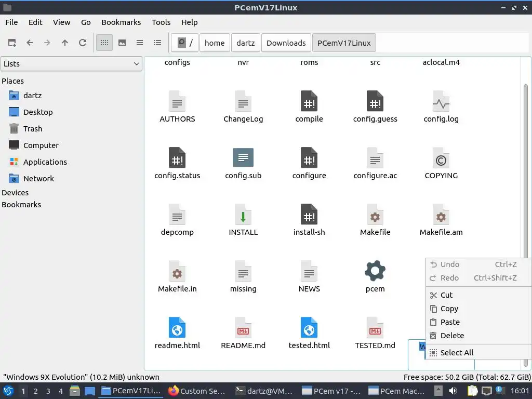Select the INSTALL file icon

click(243, 215)
